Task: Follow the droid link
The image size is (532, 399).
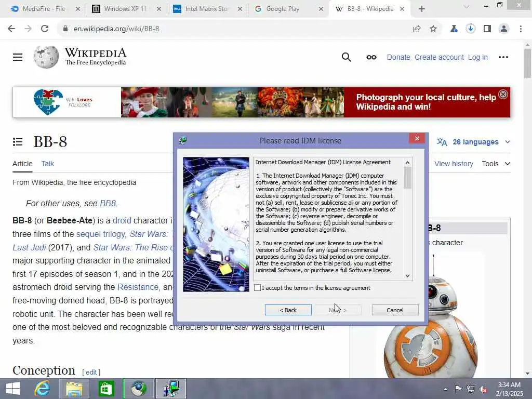Action: click(122, 220)
